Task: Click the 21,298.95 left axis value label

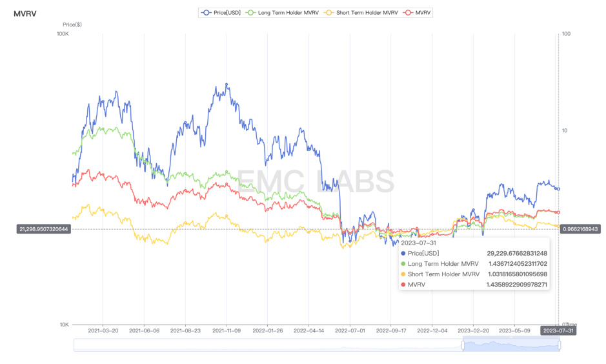Action: [43, 229]
